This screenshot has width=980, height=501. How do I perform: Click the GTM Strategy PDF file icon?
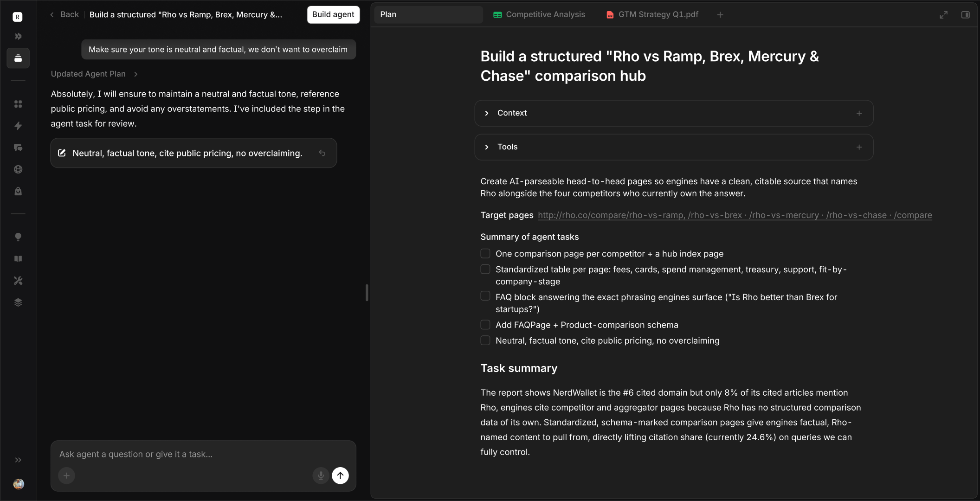pos(610,15)
